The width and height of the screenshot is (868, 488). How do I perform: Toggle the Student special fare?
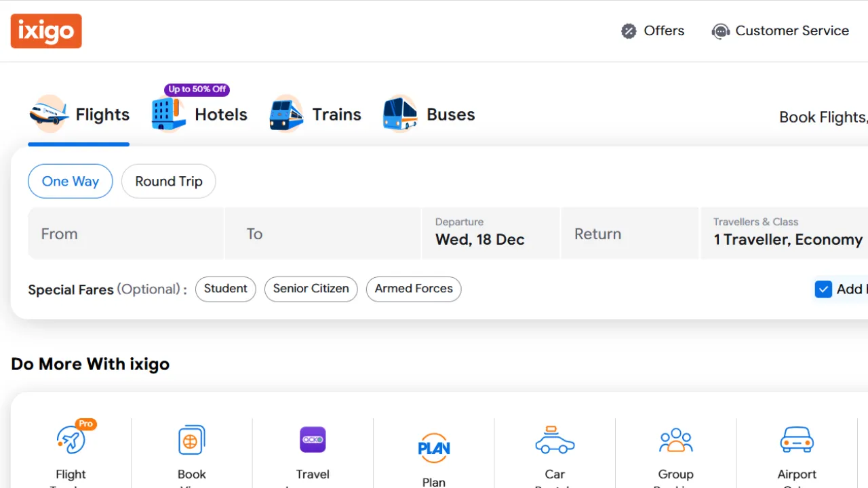225,289
